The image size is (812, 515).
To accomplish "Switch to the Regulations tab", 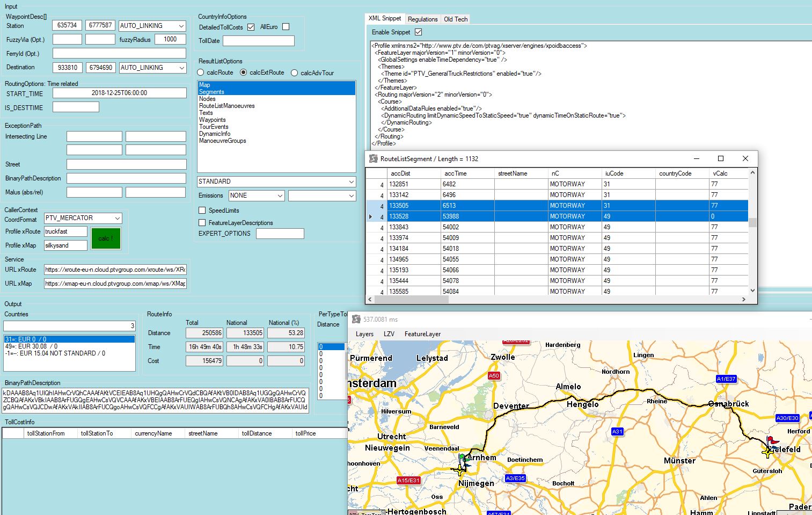I will point(422,19).
